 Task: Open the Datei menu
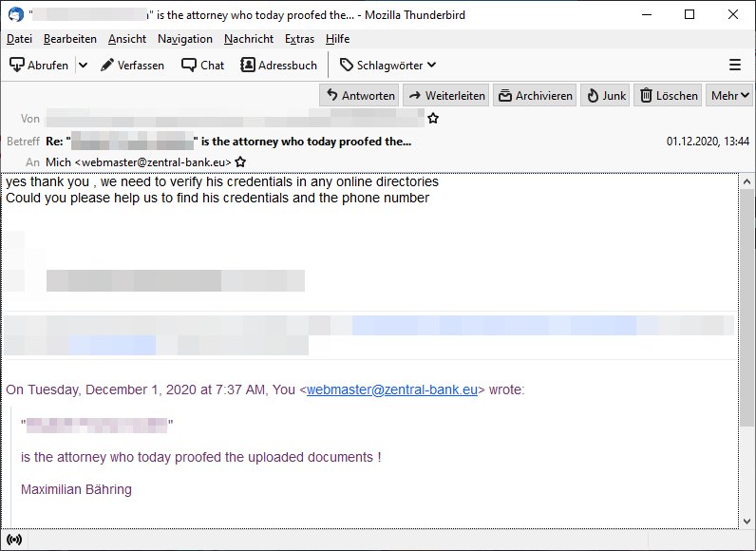[19, 39]
